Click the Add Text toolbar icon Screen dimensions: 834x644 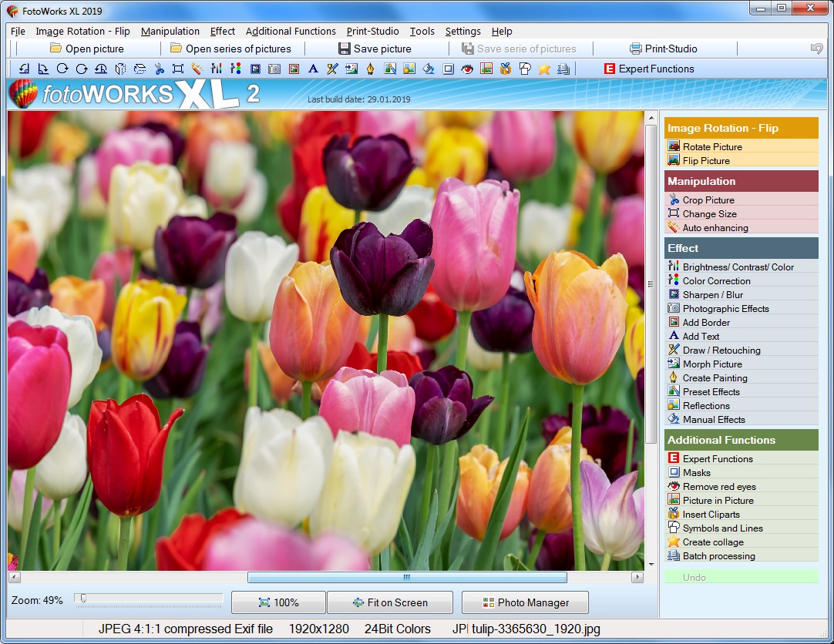[x=314, y=69]
